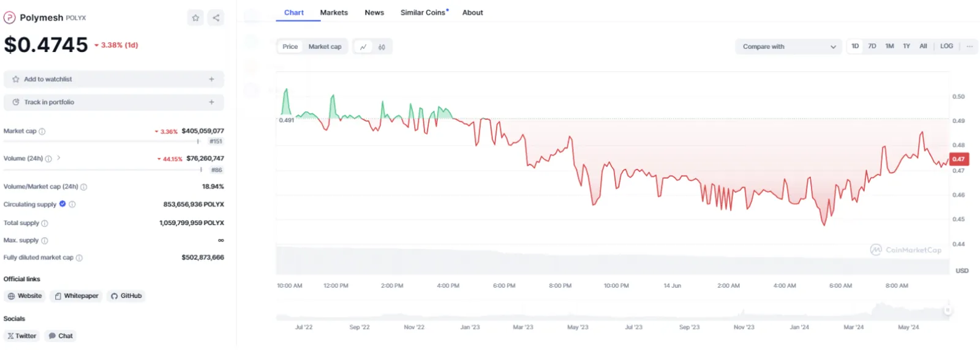
Task: Switch to the line chart icon
Action: point(363,47)
